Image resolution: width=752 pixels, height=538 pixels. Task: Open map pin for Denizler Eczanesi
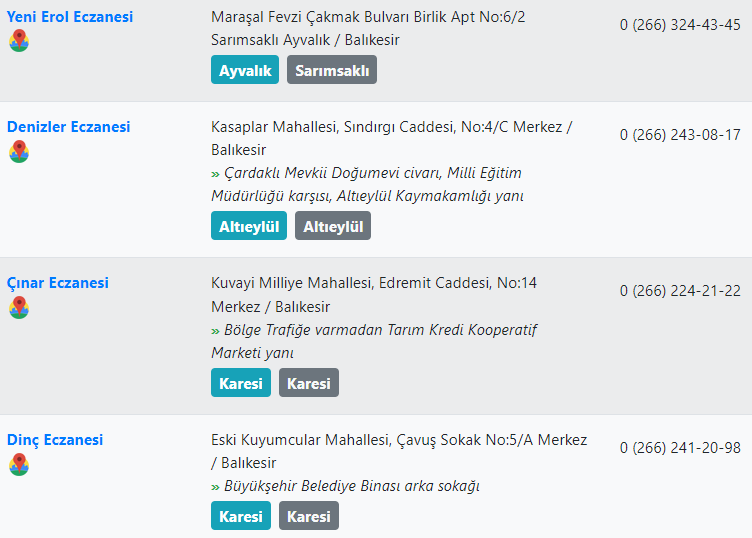pyautogui.click(x=19, y=152)
